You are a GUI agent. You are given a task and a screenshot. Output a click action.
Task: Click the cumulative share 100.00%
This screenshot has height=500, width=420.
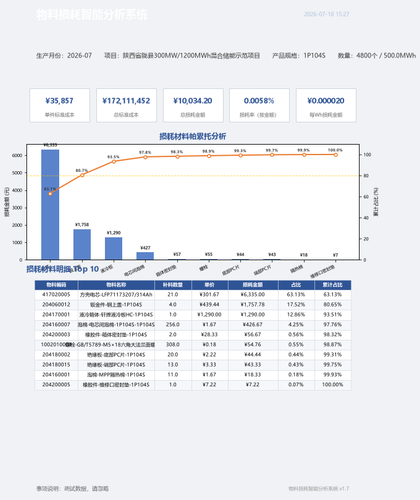click(x=333, y=385)
